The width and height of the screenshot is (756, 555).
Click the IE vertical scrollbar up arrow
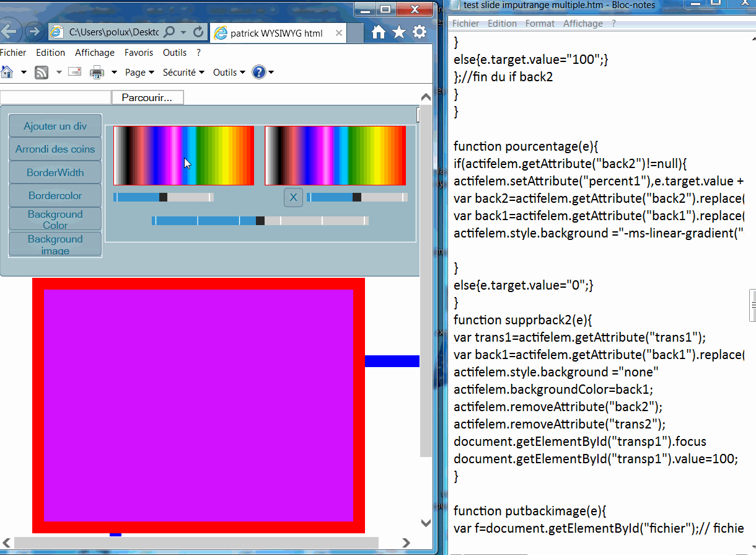(x=426, y=97)
